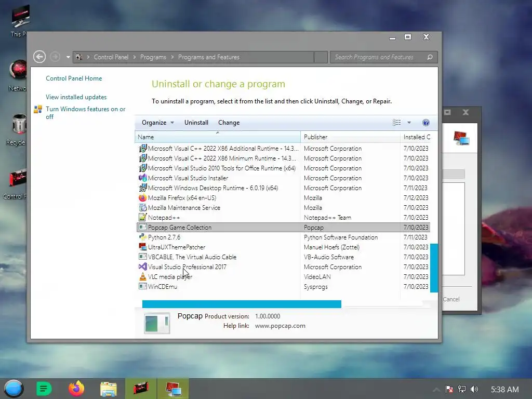
Task: Select Programs in the address breadcrumb
Action: (153, 57)
